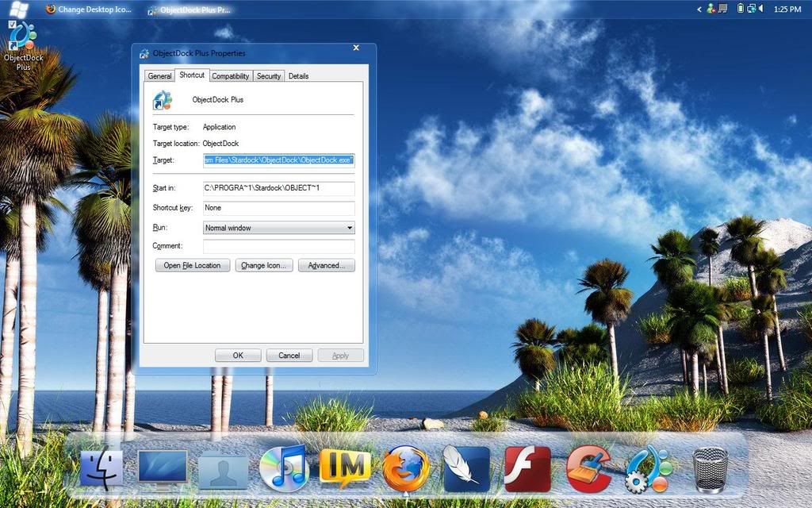Confirm the dialog with OK
The image size is (812, 508).
238,356
